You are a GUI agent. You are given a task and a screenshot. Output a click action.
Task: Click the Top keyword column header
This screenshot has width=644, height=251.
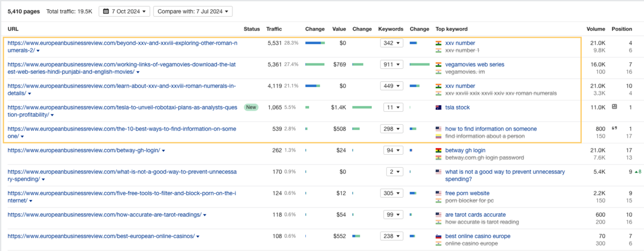tap(451, 29)
